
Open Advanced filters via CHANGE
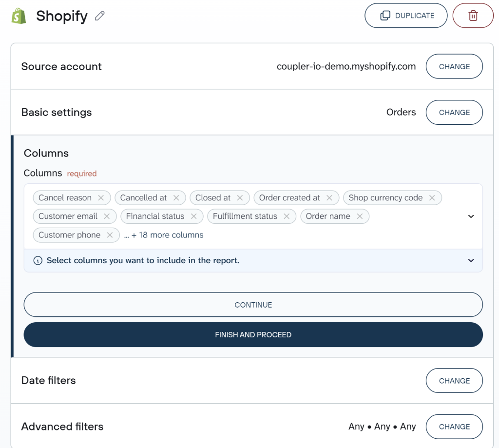click(454, 427)
